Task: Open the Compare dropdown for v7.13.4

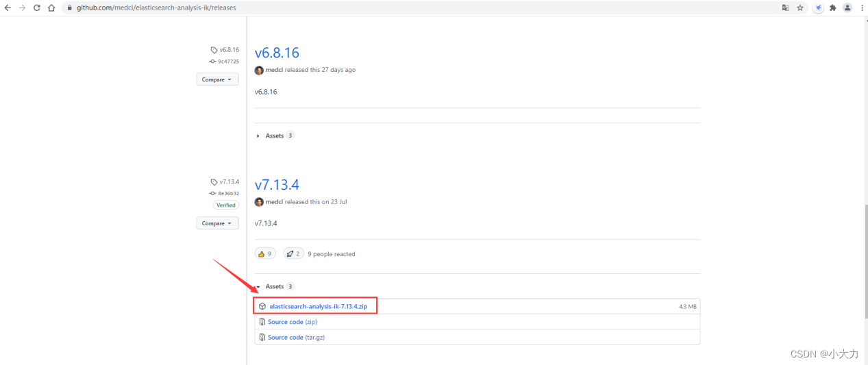Action: point(217,223)
